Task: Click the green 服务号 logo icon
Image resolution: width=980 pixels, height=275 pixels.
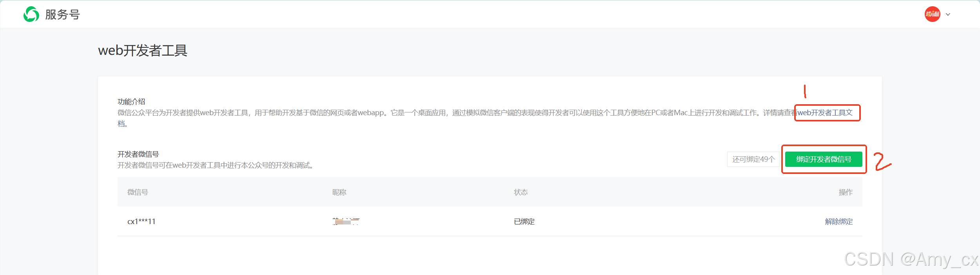Action: click(x=31, y=14)
